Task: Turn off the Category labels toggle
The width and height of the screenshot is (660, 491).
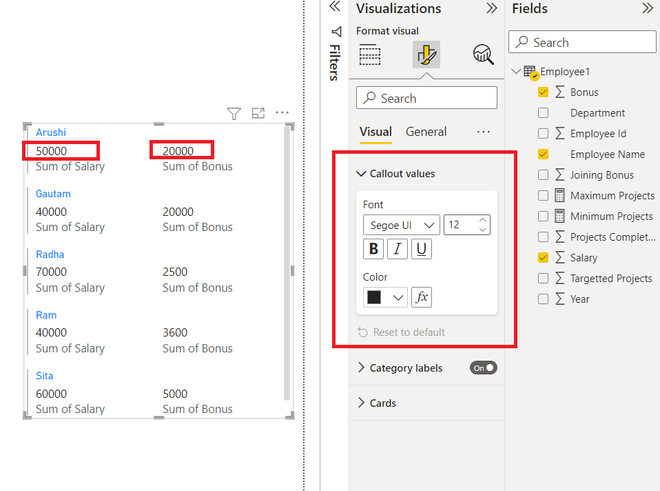Action: pyautogui.click(x=483, y=368)
